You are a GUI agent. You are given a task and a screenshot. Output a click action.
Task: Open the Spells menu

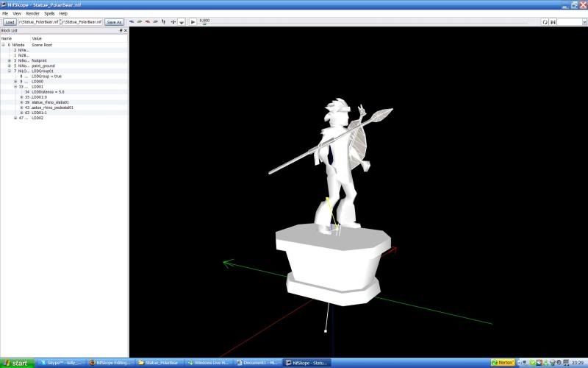tap(49, 13)
